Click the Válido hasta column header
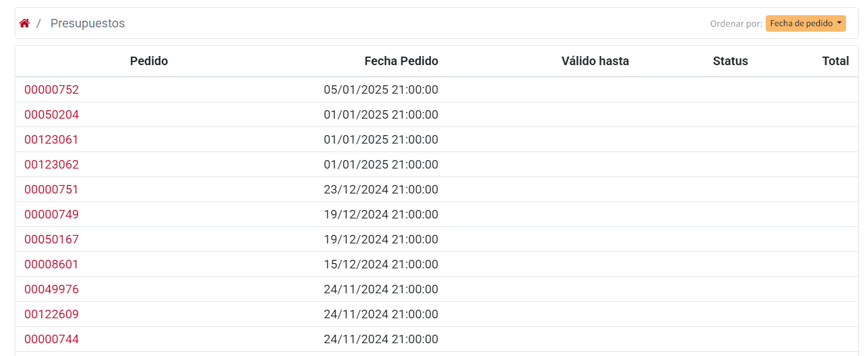Viewport: 868px width, 356px height. click(x=595, y=61)
